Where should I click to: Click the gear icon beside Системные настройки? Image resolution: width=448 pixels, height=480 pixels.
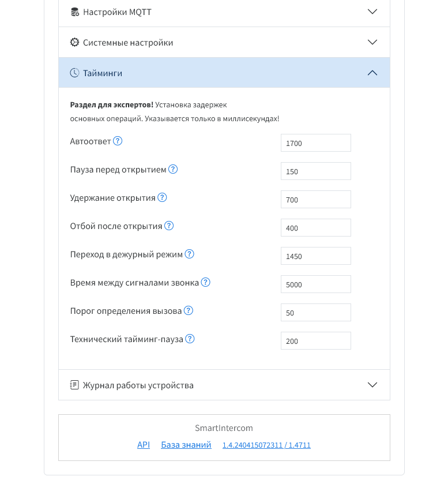point(75,42)
